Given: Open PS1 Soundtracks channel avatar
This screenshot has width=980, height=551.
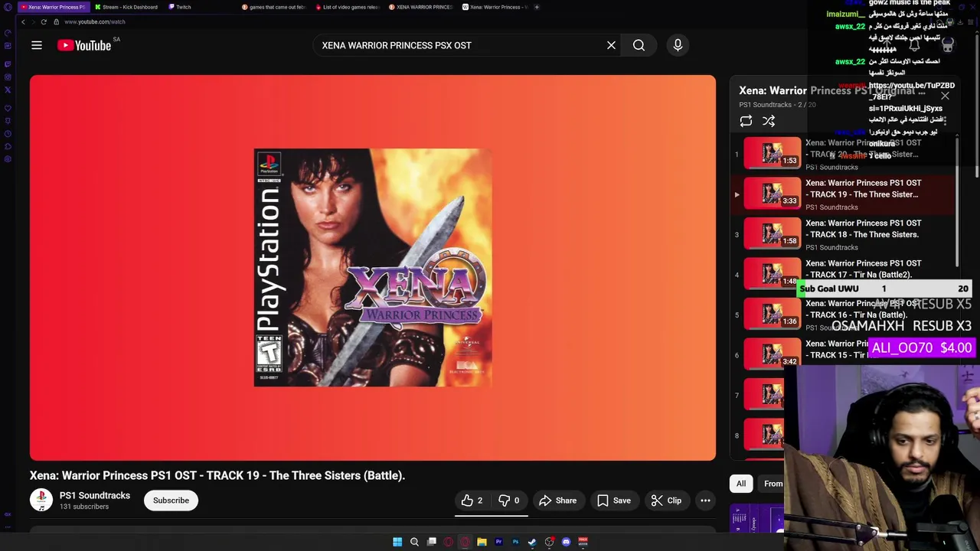Looking at the screenshot, I should click(41, 500).
